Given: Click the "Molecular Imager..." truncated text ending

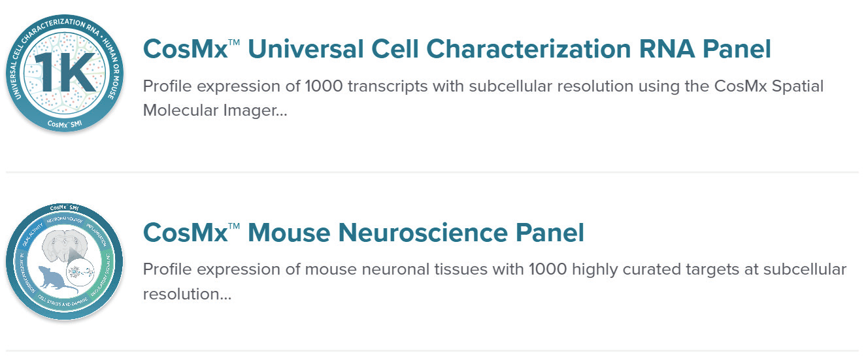Looking at the screenshot, I should [215, 110].
